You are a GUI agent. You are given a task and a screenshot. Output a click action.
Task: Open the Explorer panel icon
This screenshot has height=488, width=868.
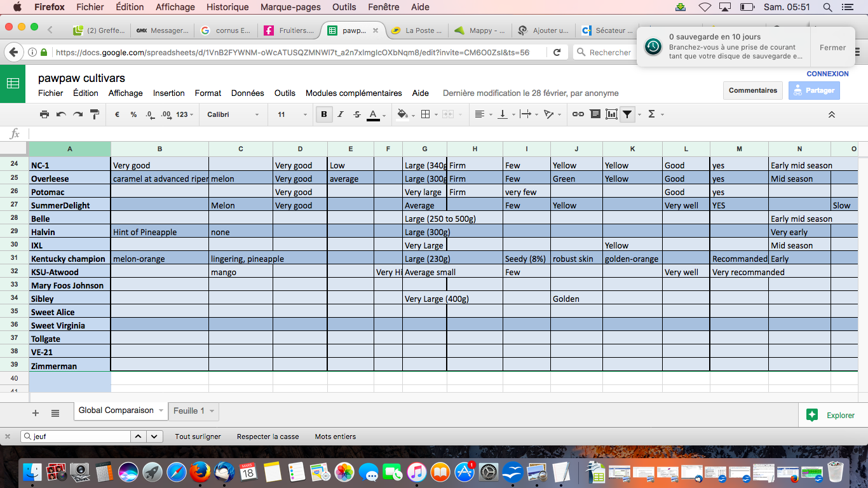(x=811, y=415)
